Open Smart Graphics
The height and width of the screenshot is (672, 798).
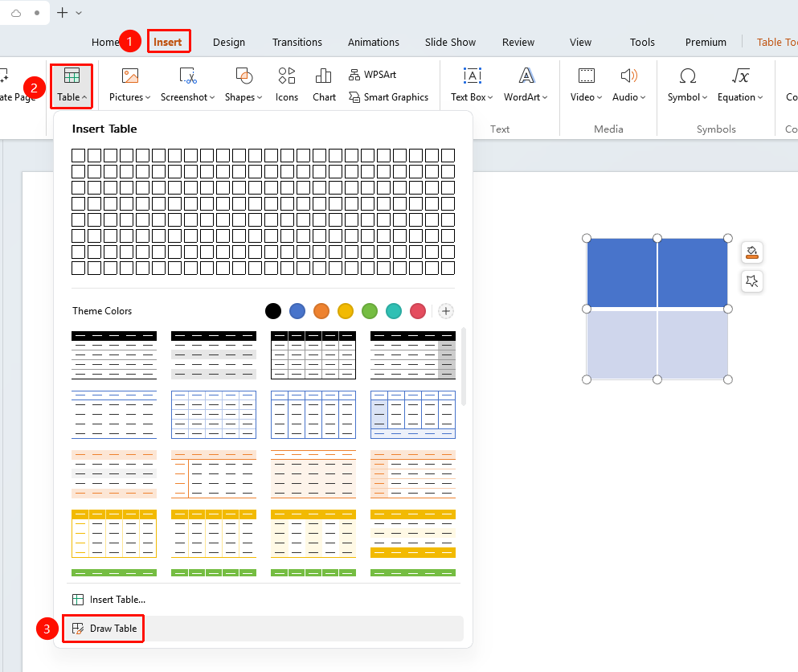(x=388, y=97)
